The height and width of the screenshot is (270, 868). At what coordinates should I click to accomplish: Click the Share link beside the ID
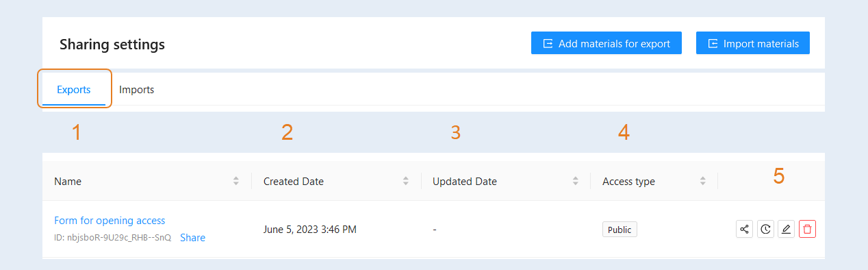(x=192, y=238)
